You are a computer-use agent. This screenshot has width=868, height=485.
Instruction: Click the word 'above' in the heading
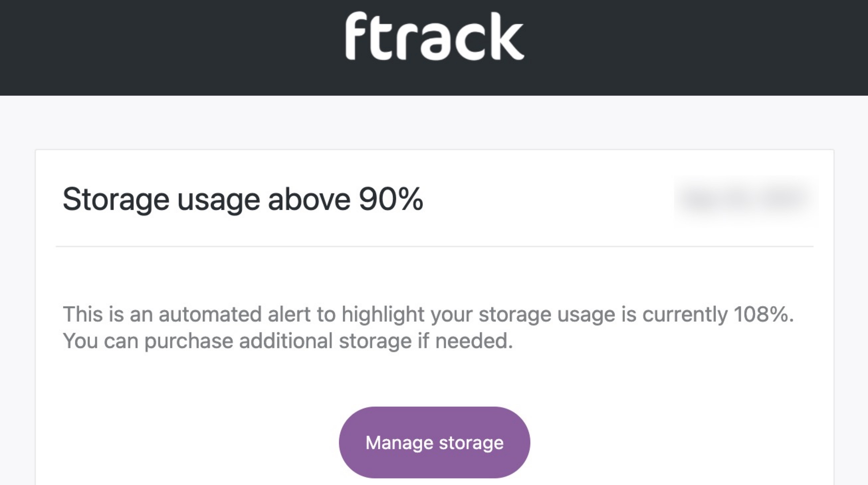309,199
